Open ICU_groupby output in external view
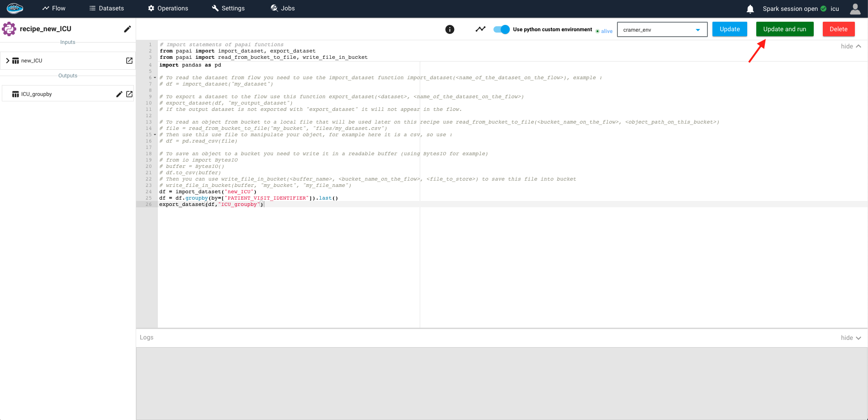 click(129, 94)
